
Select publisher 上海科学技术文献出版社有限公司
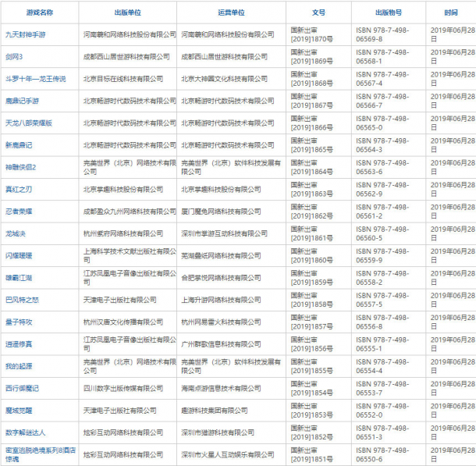pos(130,255)
